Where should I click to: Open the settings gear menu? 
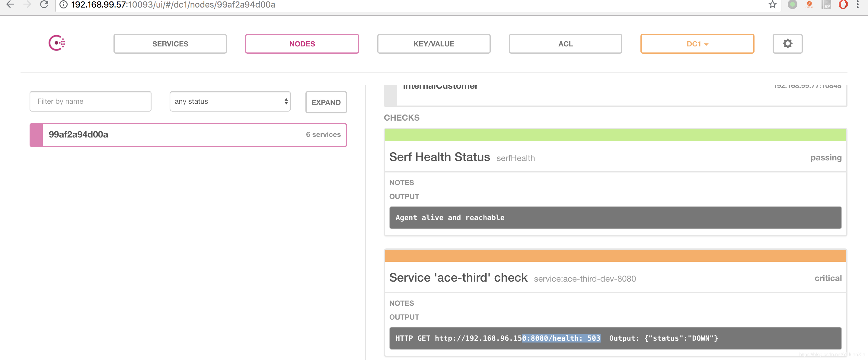[x=787, y=44]
